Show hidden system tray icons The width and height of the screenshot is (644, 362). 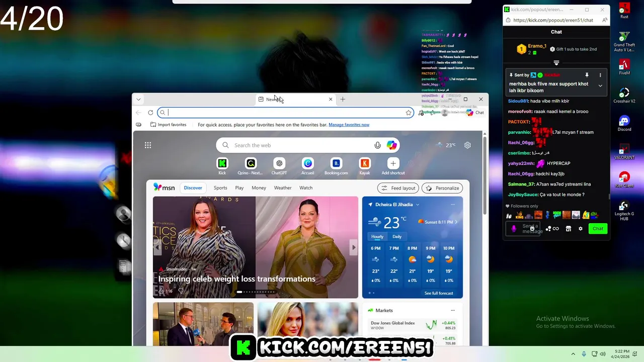573,354
